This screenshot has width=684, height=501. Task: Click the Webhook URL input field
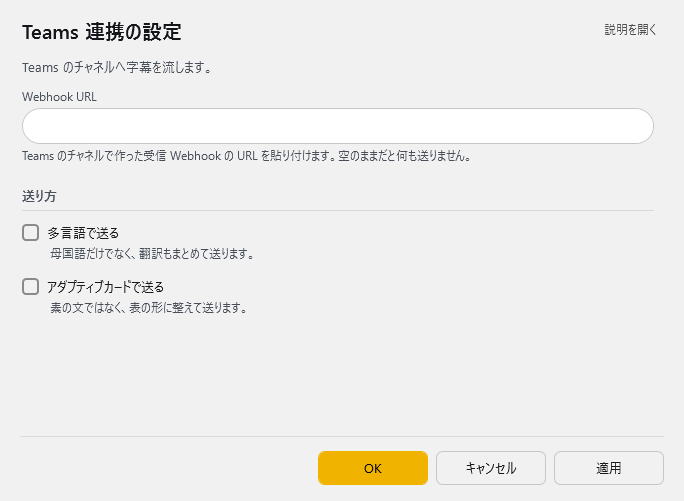[x=338, y=126]
